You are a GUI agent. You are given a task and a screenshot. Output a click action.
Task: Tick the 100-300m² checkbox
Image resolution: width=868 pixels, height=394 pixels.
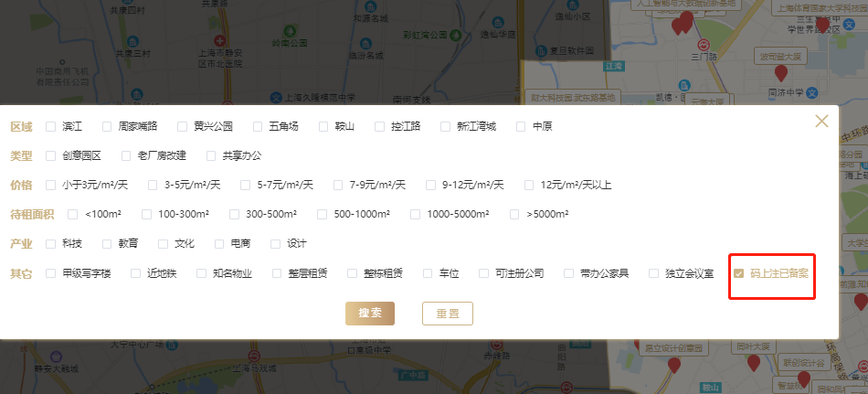click(x=146, y=215)
